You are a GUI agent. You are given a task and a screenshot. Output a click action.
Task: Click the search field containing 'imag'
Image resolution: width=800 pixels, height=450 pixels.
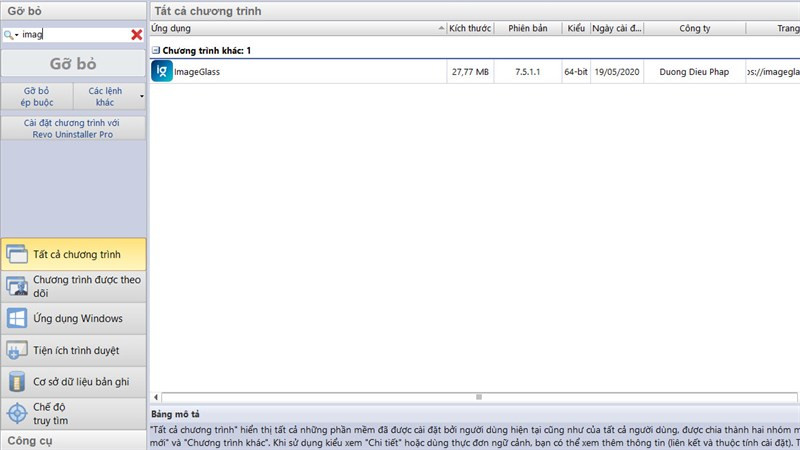tap(75, 34)
